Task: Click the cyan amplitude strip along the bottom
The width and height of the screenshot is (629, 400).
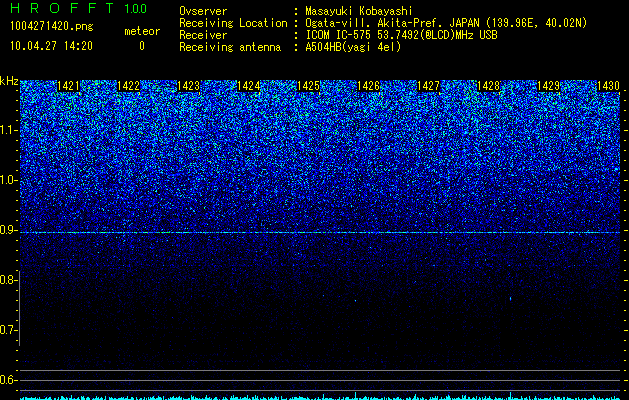Action: (x=320, y=398)
